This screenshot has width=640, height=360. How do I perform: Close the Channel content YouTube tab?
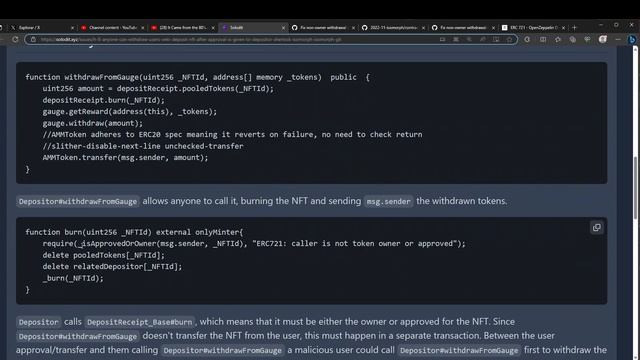(142, 28)
